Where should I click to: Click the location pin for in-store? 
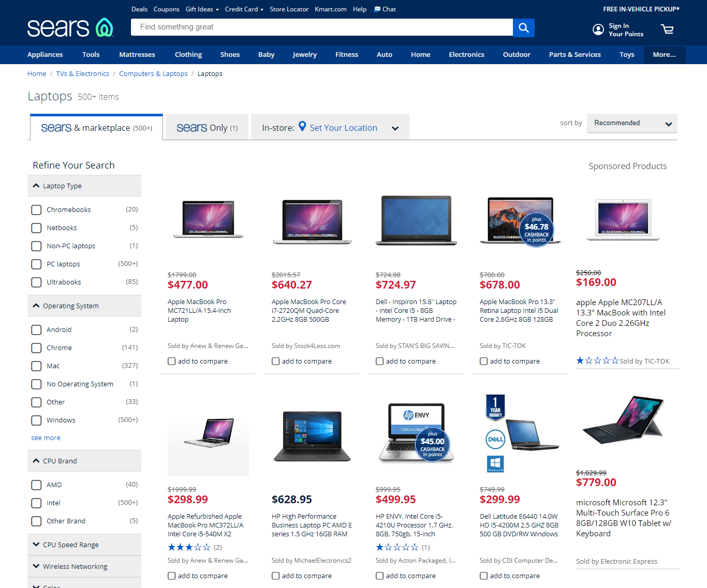coord(302,127)
